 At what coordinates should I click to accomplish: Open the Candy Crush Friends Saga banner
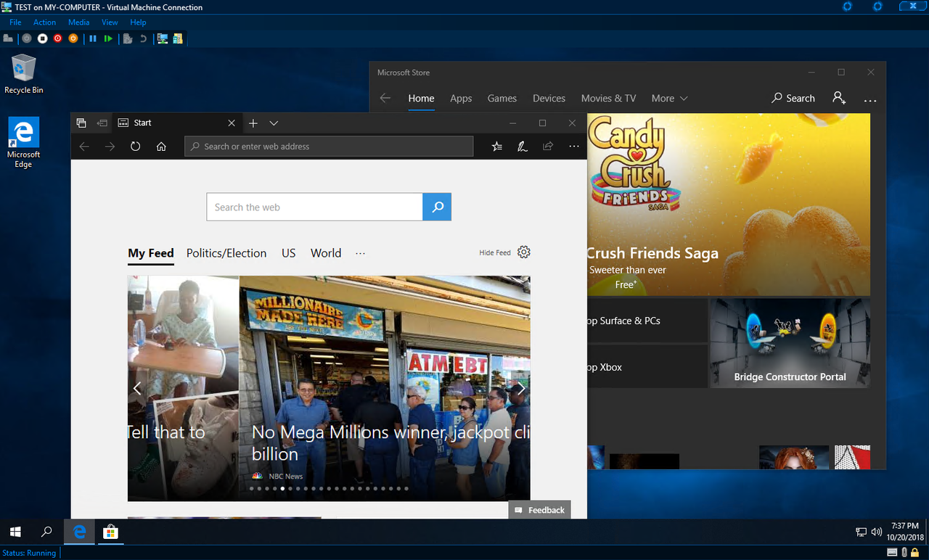729,205
